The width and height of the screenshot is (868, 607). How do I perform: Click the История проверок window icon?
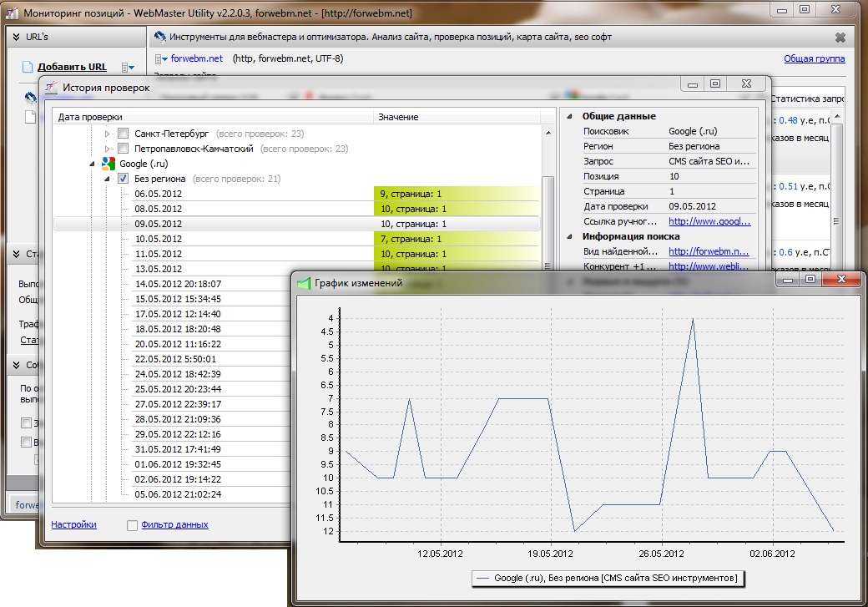(52, 88)
